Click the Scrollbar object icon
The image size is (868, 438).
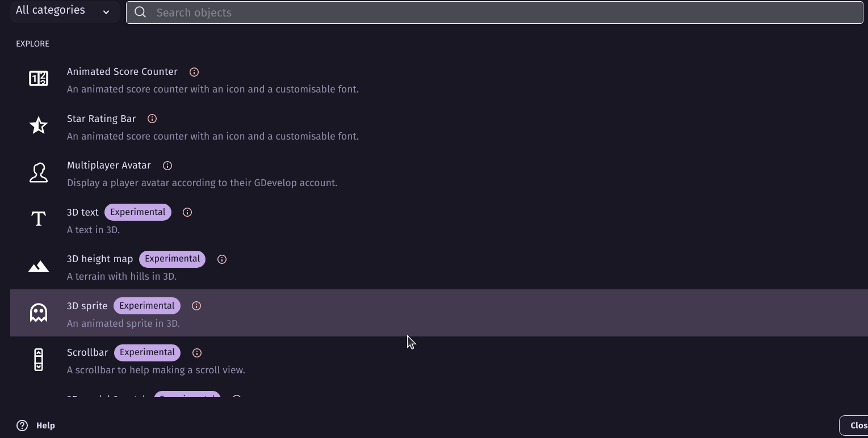click(39, 360)
